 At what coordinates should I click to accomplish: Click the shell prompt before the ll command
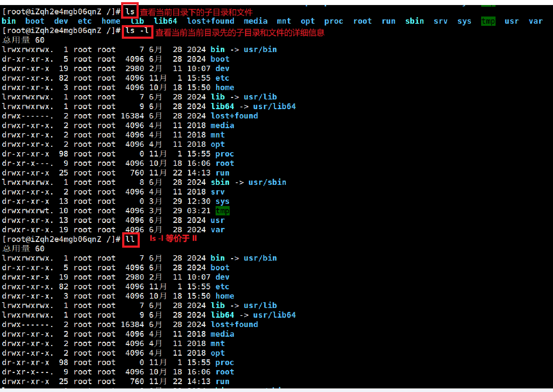(61, 239)
